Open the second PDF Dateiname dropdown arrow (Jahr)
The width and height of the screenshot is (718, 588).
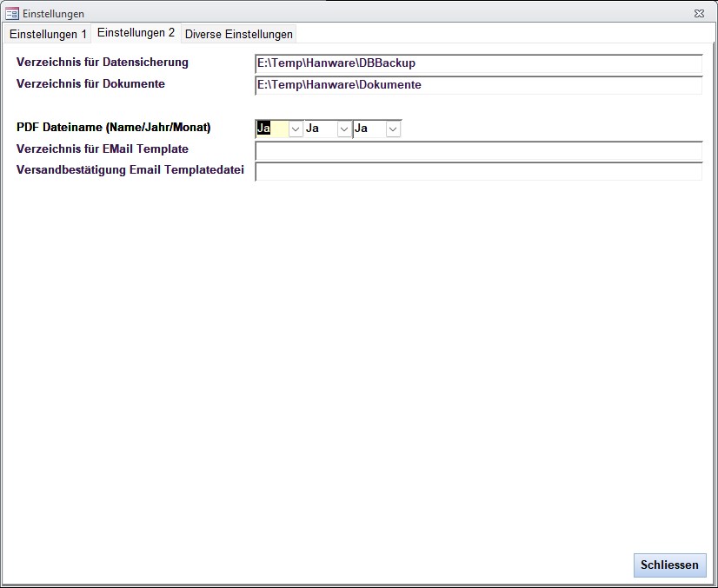pos(344,129)
